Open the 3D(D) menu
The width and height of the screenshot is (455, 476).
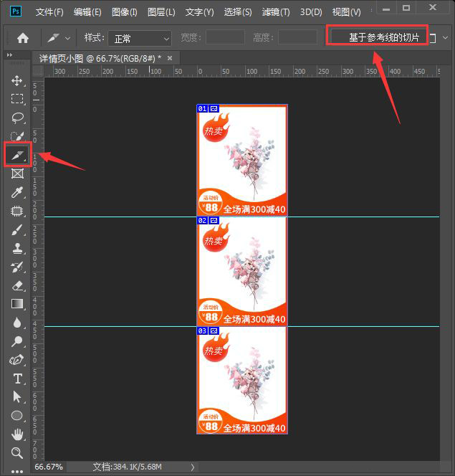click(x=311, y=12)
